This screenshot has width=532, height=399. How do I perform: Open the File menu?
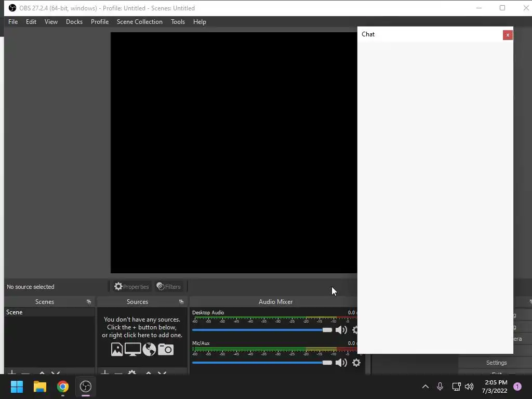tap(13, 22)
